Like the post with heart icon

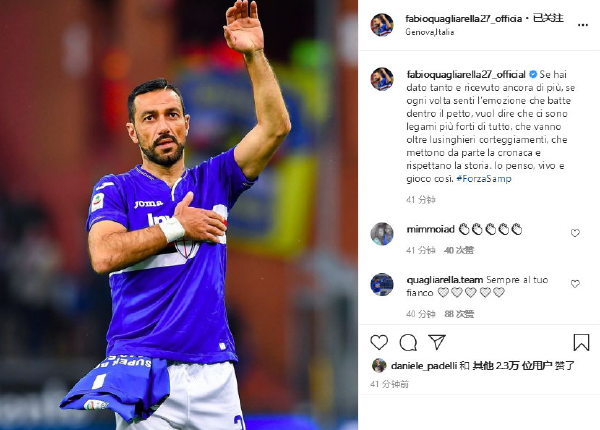[379, 342]
